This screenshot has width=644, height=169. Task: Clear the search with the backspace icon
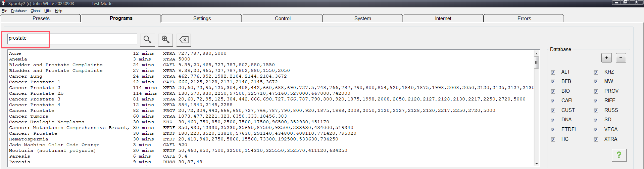pos(184,40)
